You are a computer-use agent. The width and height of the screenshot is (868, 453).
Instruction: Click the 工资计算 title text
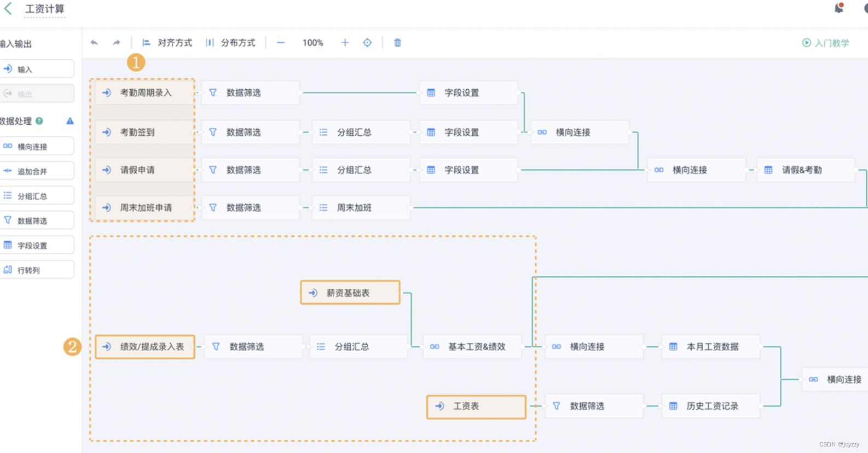(45, 9)
